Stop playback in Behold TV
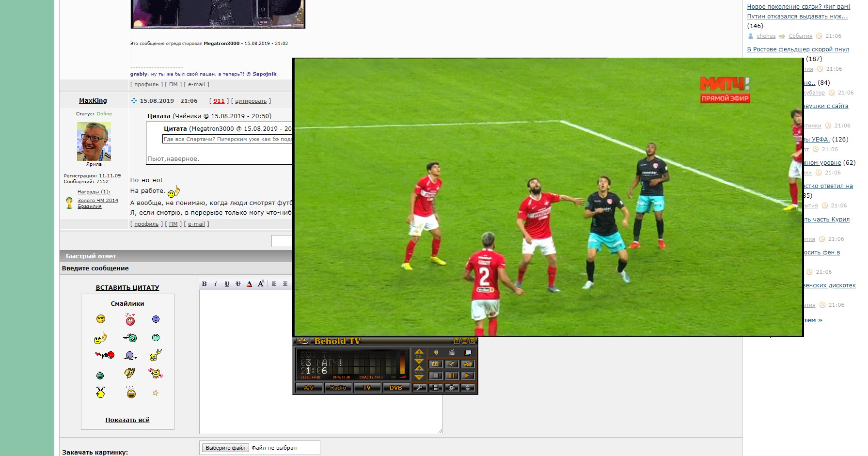The width and height of the screenshot is (868, 456). coord(436,376)
